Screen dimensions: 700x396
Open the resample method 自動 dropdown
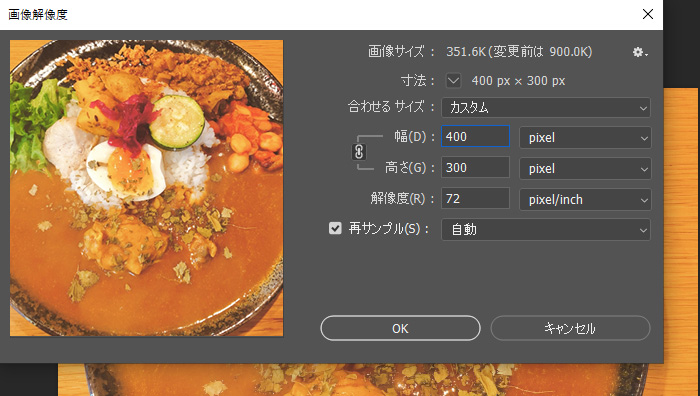tap(546, 229)
